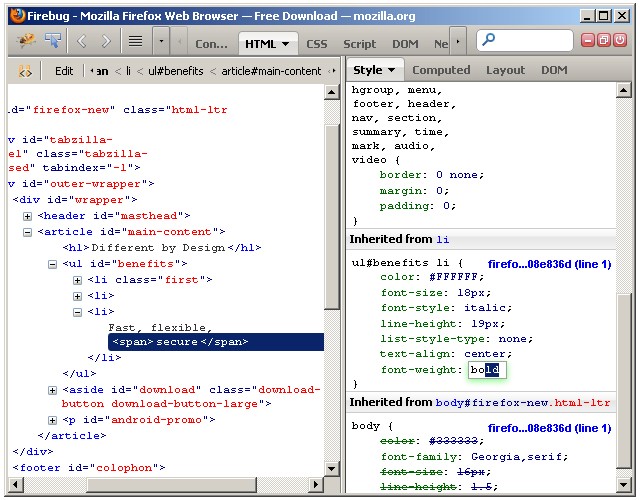Image resolution: width=640 pixels, height=500 pixels.
Task: Go forward with the right arrow
Action: [x=106, y=41]
